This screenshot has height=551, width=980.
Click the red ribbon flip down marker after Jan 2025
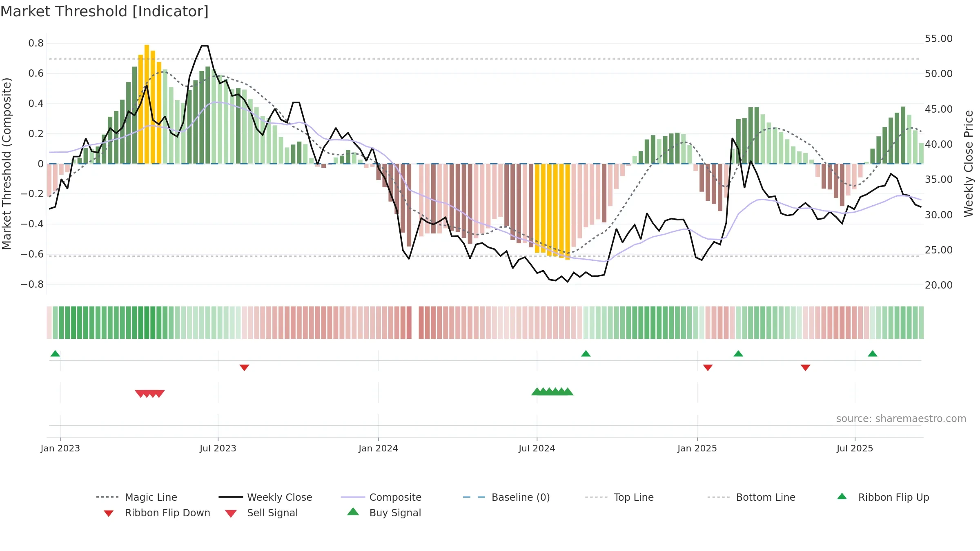coord(708,368)
